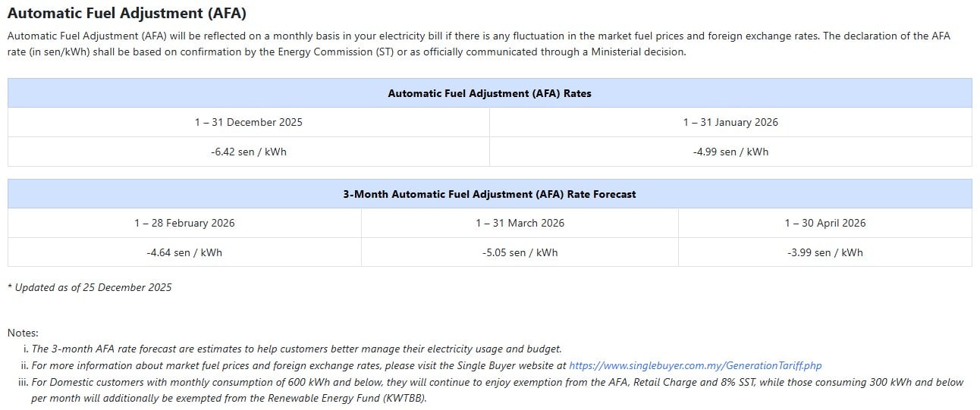This screenshot has width=980, height=410.
Task: Click the "1 – 28 February 2026" cell
Action: 184,223
